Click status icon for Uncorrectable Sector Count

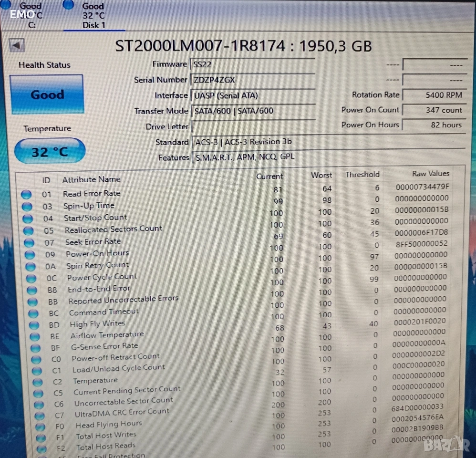click(39, 405)
